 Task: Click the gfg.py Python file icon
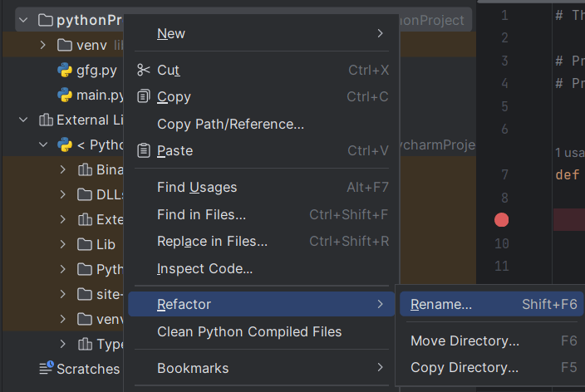coord(64,70)
